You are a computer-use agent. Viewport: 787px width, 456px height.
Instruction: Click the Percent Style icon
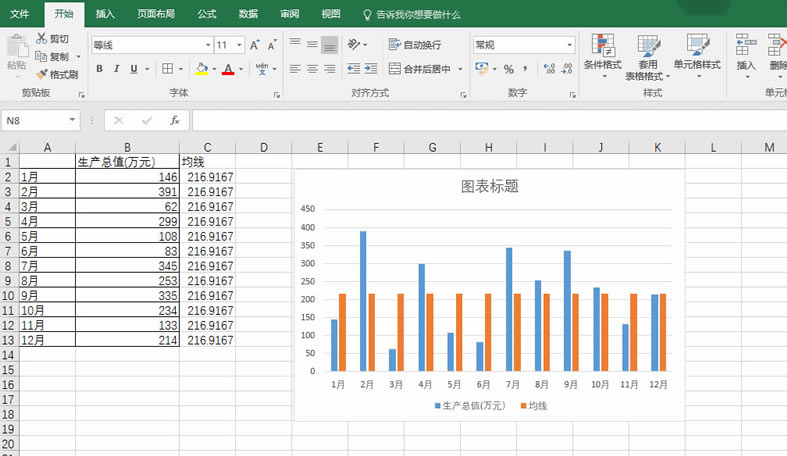tap(508, 69)
